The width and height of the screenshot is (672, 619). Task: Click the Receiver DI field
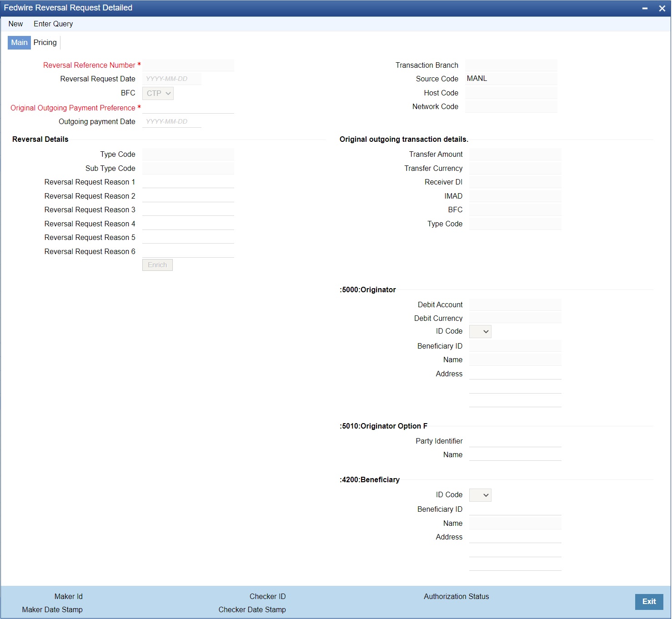coord(515,182)
